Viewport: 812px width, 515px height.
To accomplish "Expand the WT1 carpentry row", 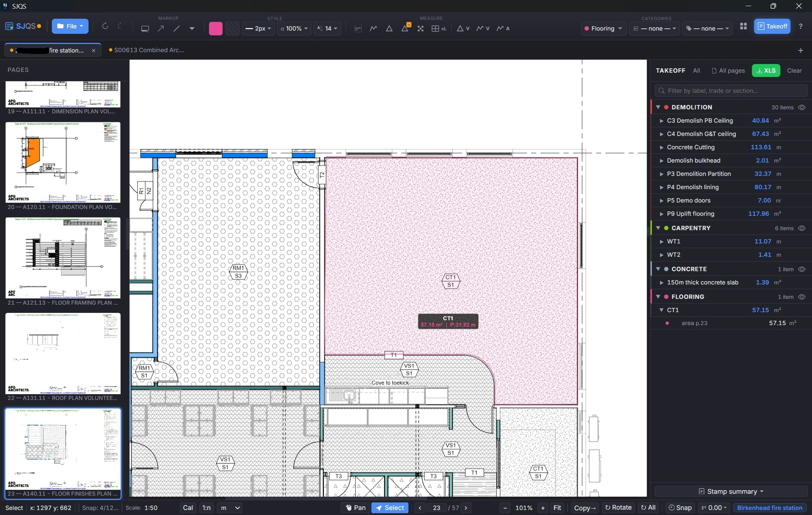I will 662,242.
